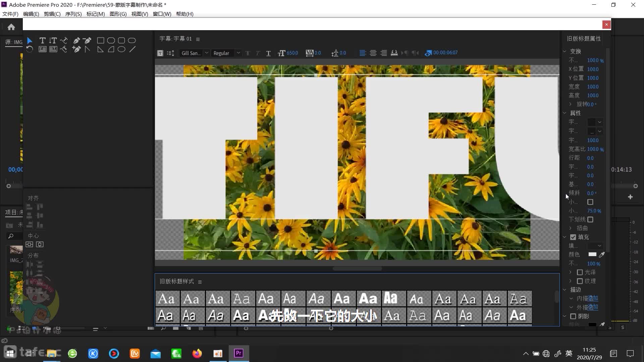Click the Premiere Home icon

click(x=11, y=27)
